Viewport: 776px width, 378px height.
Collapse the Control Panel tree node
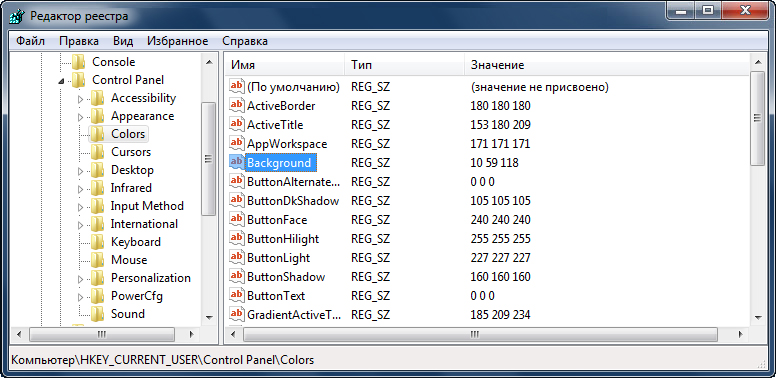(x=61, y=81)
